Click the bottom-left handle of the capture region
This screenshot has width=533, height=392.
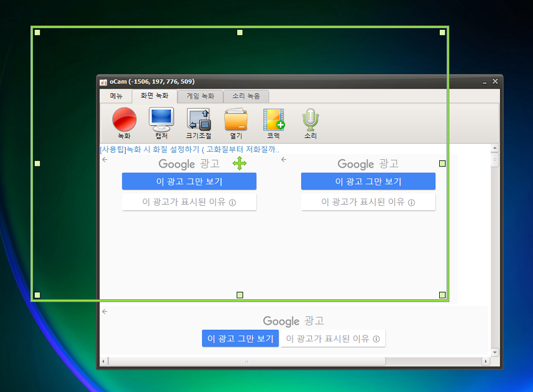click(38, 295)
